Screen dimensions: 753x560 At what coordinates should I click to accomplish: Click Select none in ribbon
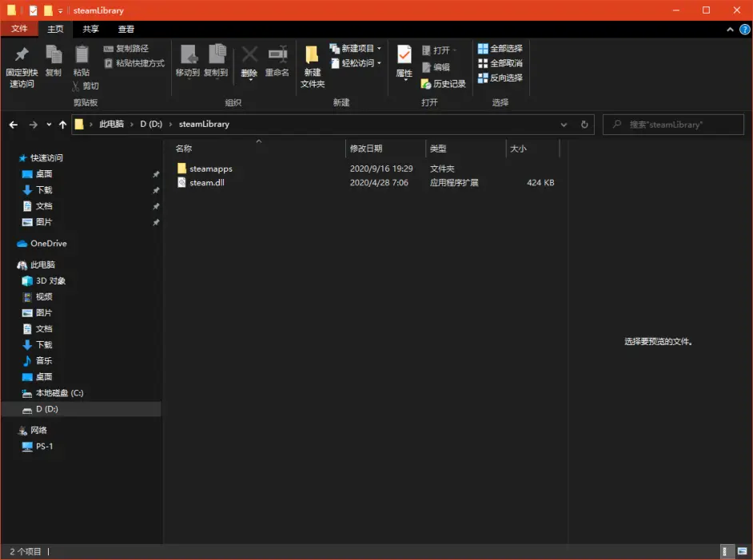click(500, 63)
